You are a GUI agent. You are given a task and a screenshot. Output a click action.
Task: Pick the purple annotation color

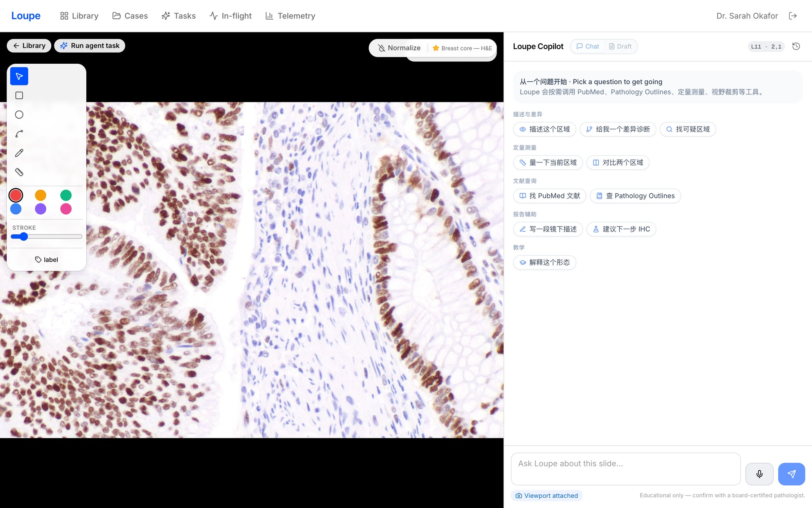[41, 209]
